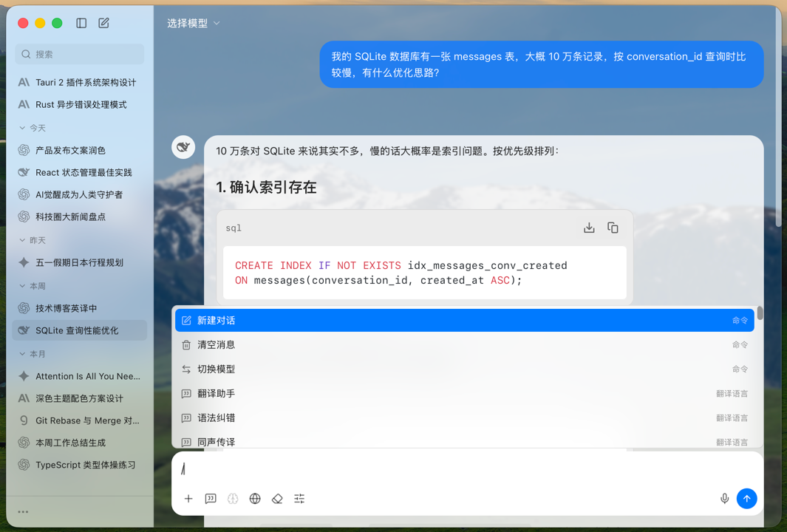Open more options via the sidebar ellipsis

[x=22, y=511]
